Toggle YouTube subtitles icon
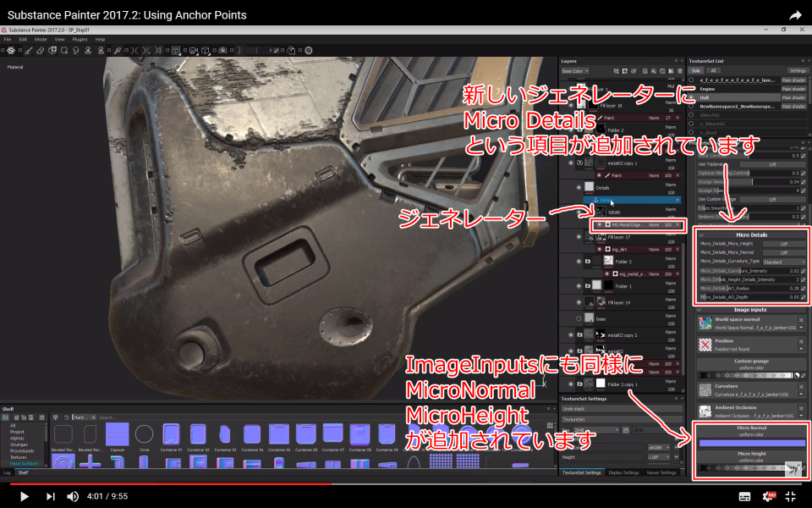The height and width of the screenshot is (508, 812). 744,497
